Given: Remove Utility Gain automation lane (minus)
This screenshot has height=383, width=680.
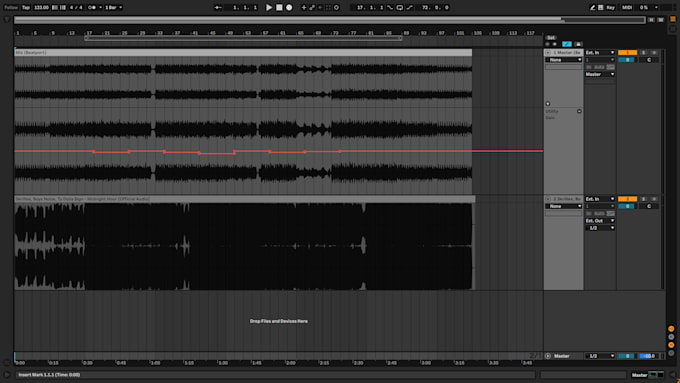Looking at the screenshot, I should point(579,111).
